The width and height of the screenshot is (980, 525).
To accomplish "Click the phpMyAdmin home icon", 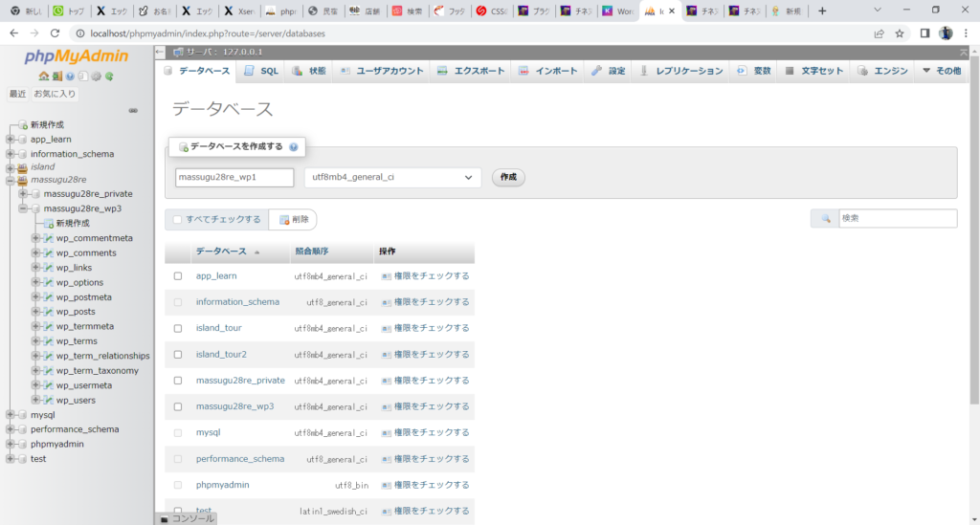I will point(44,77).
